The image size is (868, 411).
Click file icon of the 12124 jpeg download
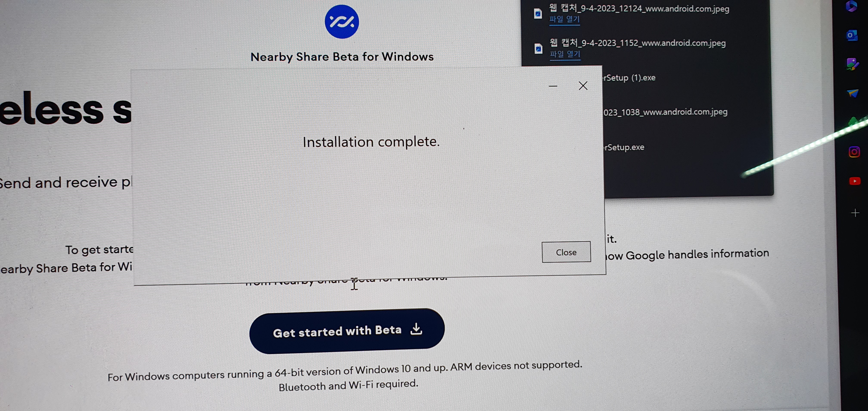538,14
